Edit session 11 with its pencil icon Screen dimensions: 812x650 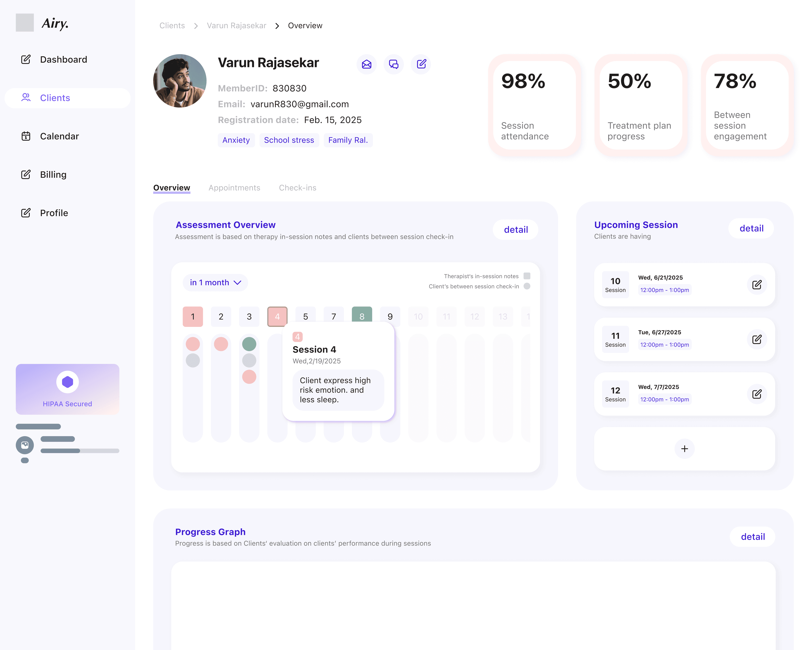757,339
